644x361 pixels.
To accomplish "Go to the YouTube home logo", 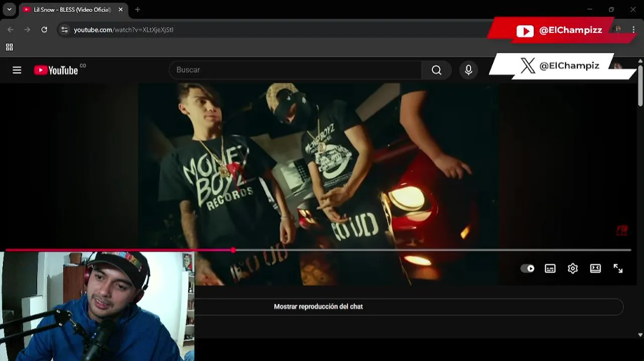I will tap(56, 70).
